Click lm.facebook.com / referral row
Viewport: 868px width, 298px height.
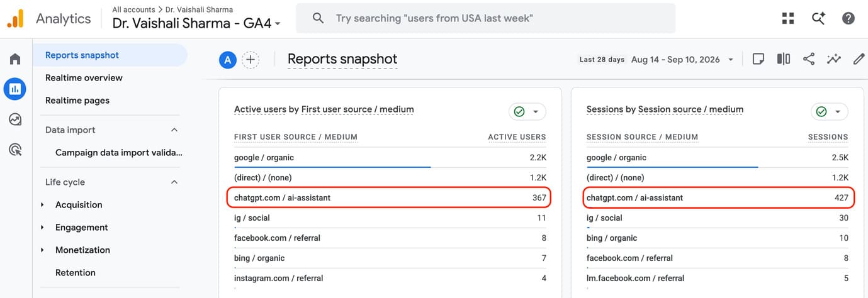pos(718,278)
